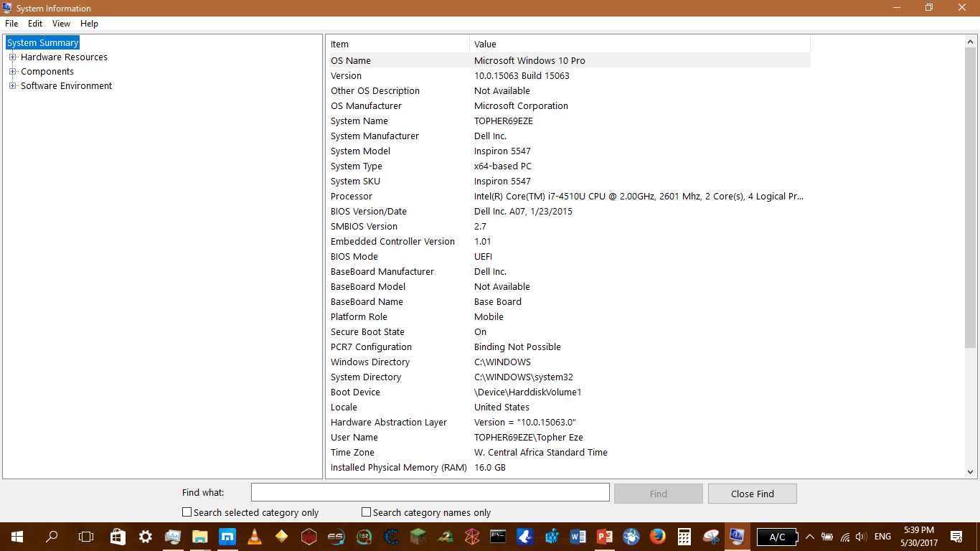The height and width of the screenshot is (551, 980).
Task: Open the Help menu
Action: (89, 24)
